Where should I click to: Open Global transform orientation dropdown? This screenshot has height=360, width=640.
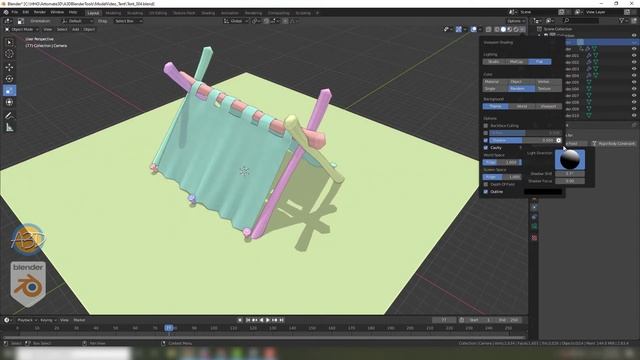(x=236, y=21)
